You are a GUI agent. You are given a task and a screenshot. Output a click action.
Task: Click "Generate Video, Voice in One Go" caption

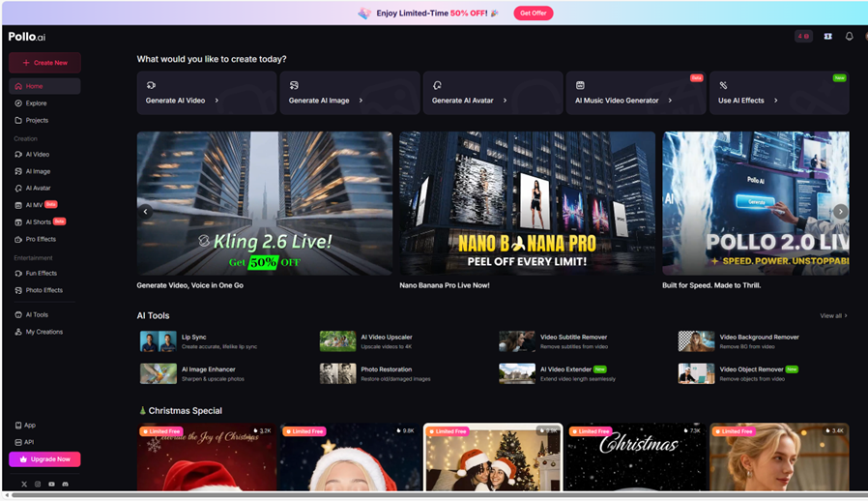[189, 285]
